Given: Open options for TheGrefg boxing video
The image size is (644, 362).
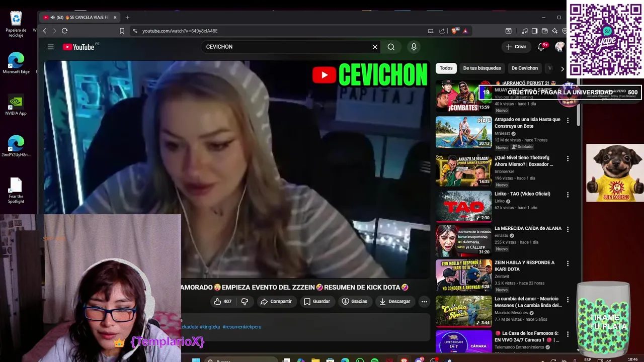Looking at the screenshot, I should tap(568, 158).
